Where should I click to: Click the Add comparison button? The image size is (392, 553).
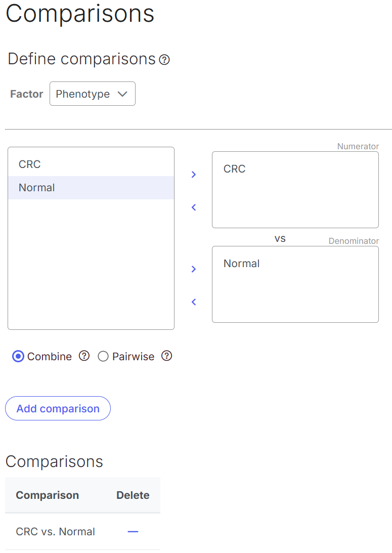(x=58, y=408)
